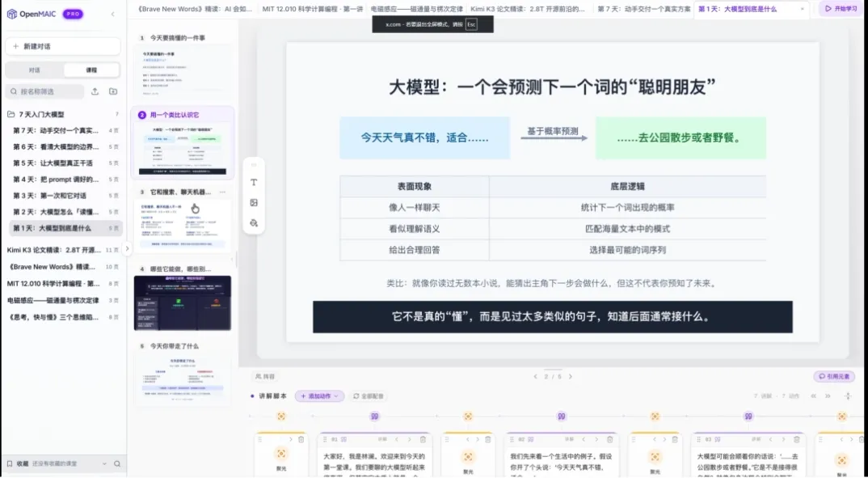Image resolution: width=868 pixels, height=478 pixels.
Task: Insert image via floating toolbar icon
Action: [x=254, y=203]
